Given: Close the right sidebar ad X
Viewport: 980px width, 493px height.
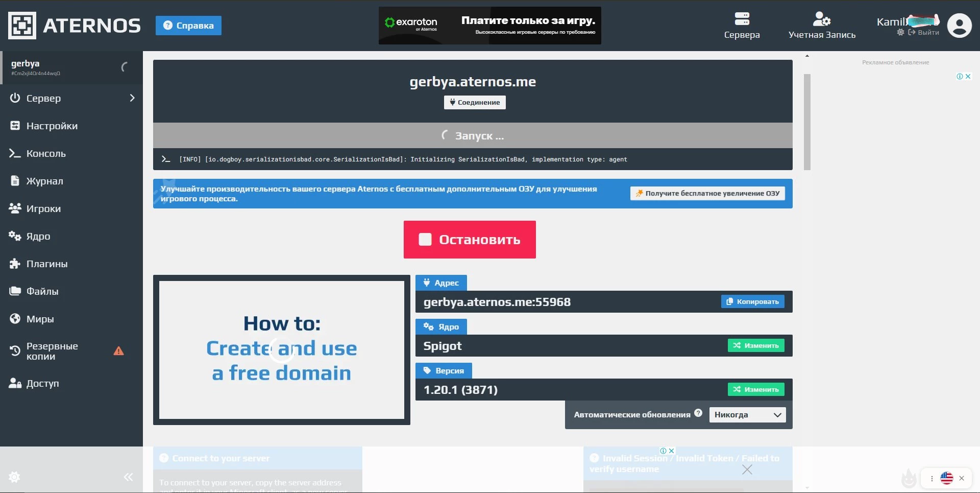Looking at the screenshot, I should [x=968, y=76].
